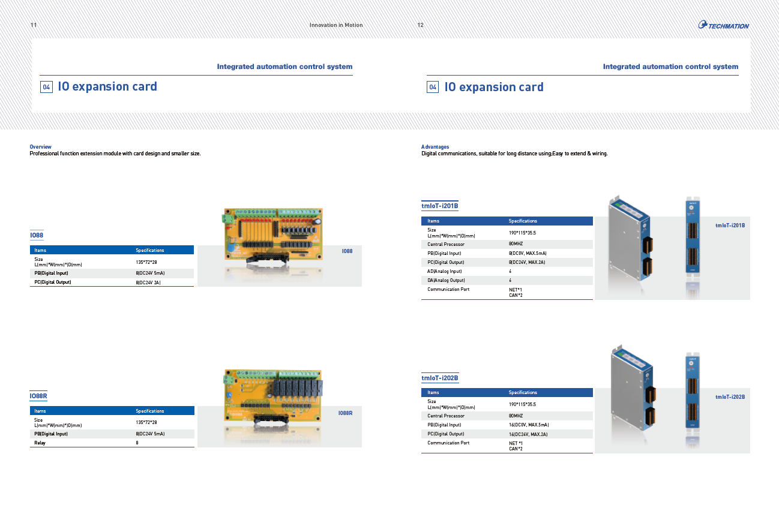Select the Relay row in IO88R table
Viewport: 779px width, 532px height.
coord(112,443)
